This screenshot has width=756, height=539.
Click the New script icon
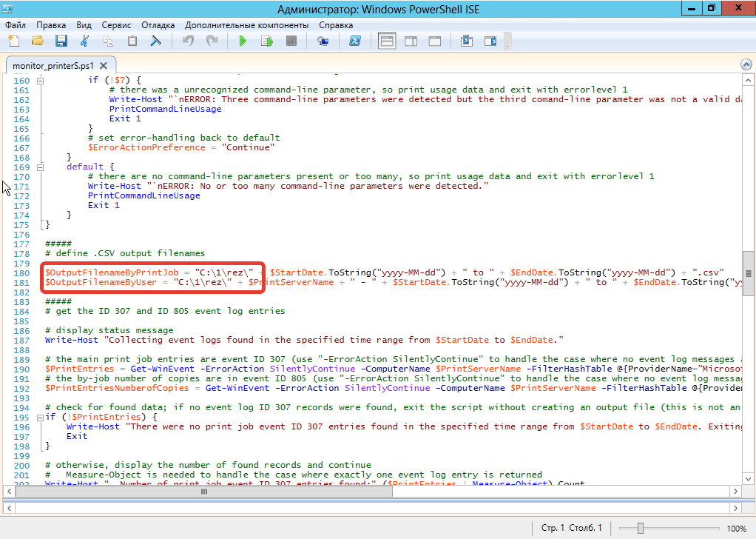point(13,41)
